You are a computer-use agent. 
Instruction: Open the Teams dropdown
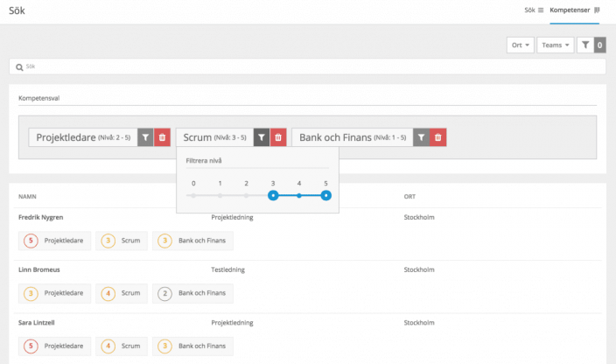pyautogui.click(x=555, y=45)
